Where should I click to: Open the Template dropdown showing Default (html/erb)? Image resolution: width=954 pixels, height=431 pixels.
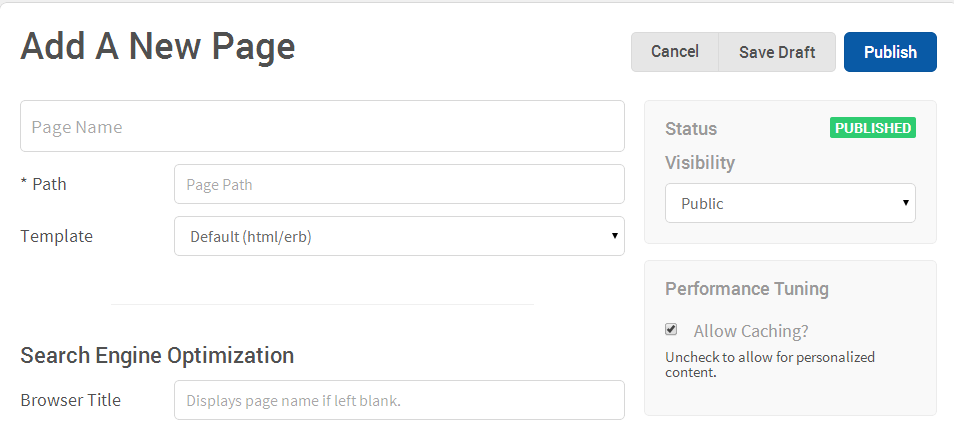coord(399,236)
